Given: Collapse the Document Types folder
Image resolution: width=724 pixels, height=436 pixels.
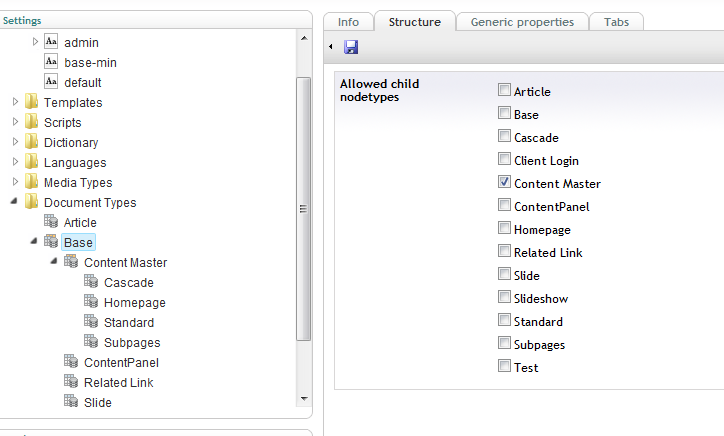Looking at the screenshot, I should point(14,201).
